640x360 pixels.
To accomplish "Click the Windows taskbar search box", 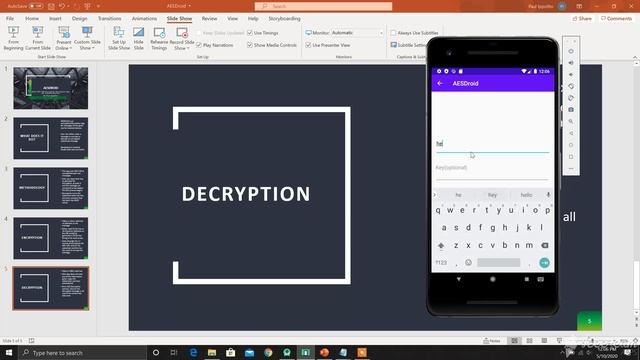I will click(x=82, y=352).
